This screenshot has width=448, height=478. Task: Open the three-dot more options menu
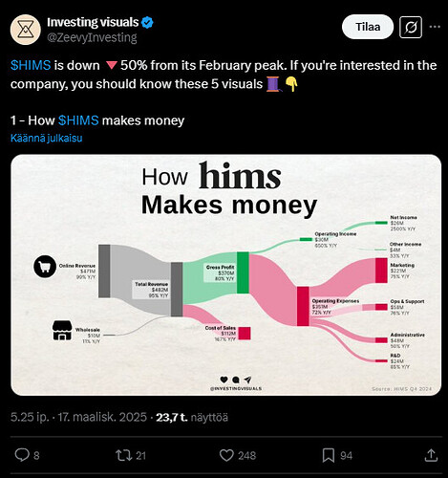click(435, 27)
